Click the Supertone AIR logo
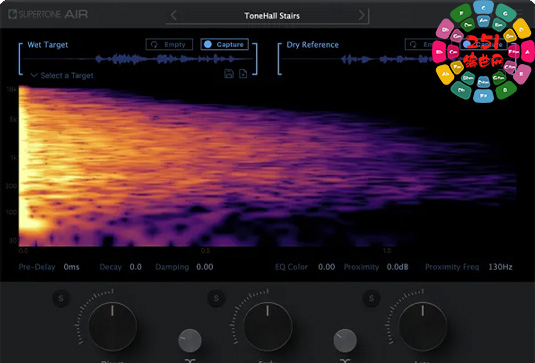 (48, 14)
